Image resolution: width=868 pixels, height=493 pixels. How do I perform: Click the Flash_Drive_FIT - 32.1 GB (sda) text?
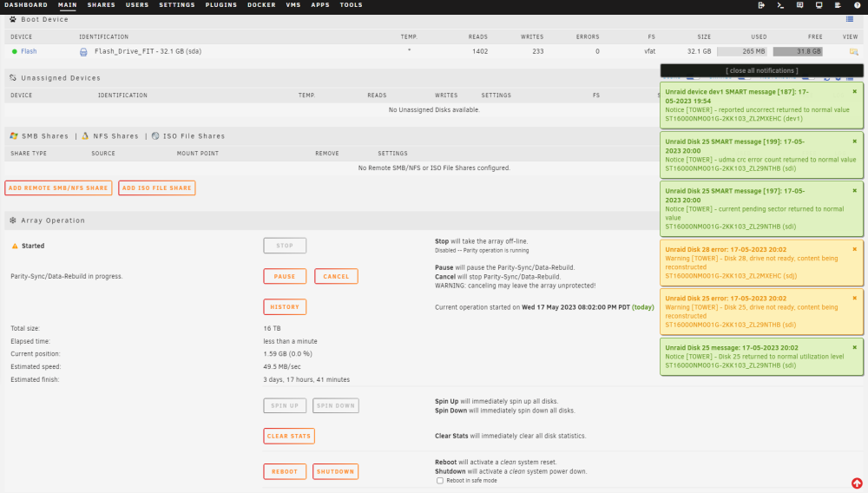[x=148, y=51]
